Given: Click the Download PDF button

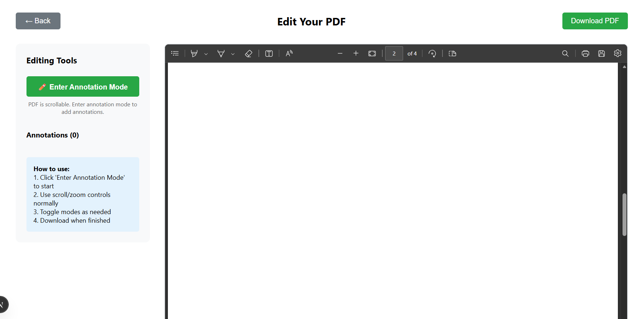Looking at the screenshot, I should 595,21.
